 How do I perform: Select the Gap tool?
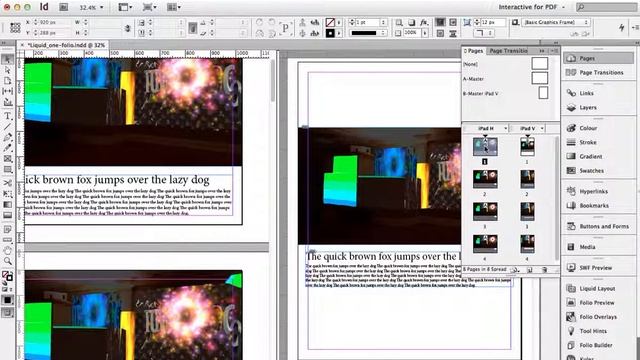[7, 91]
